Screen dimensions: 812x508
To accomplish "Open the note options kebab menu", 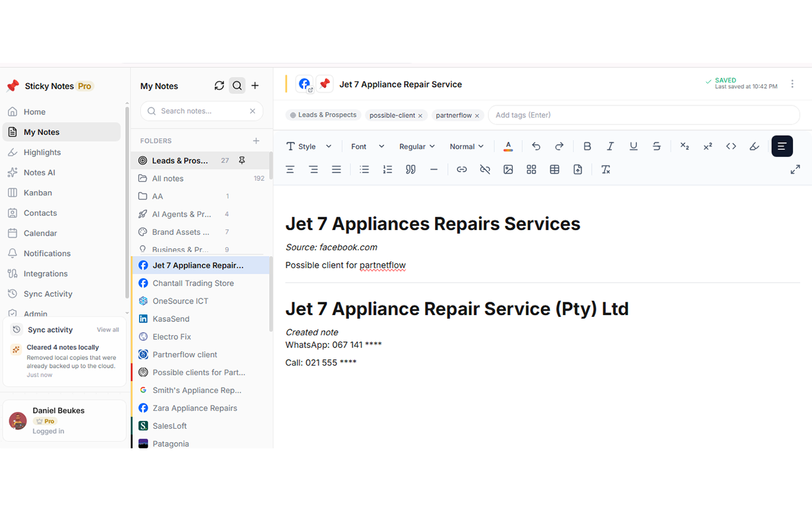I will 792,84.
